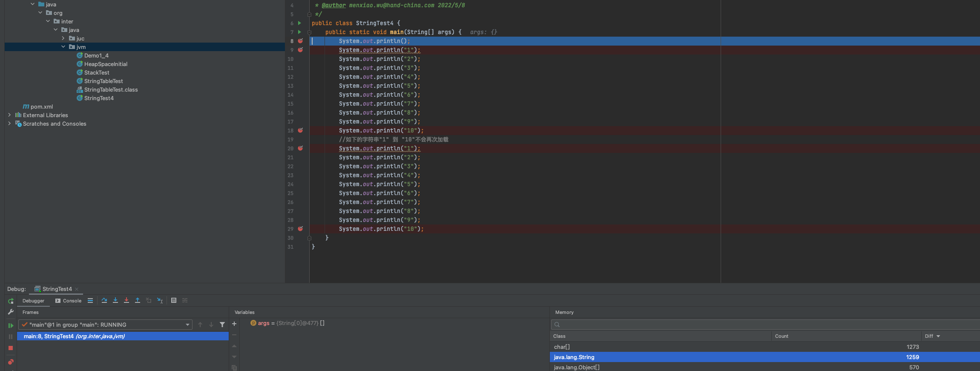Select java.lang.Object[] memory row
The width and height of the screenshot is (980, 371).
tap(765, 367)
